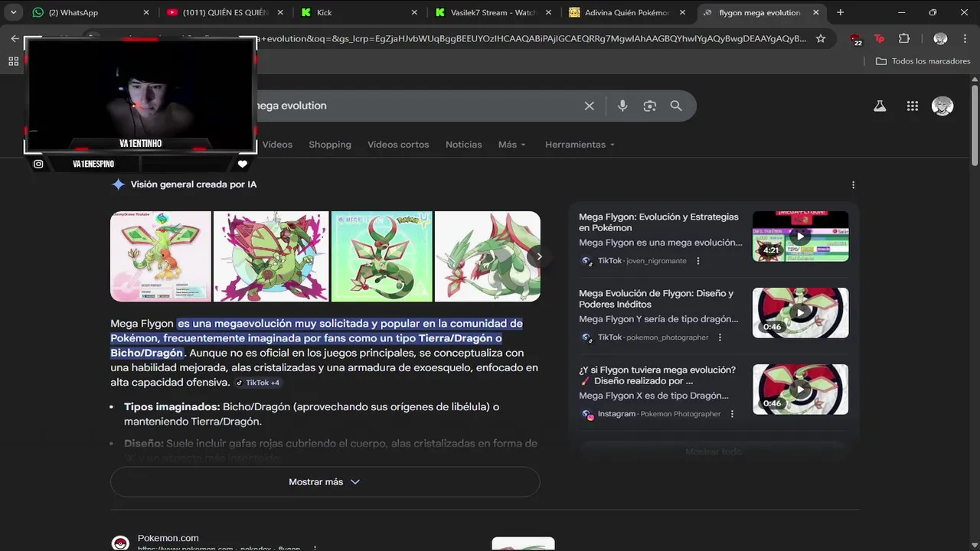The width and height of the screenshot is (980, 551).
Task: Open the green card-style Mega Flygon image
Action: pyautogui.click(x=382, y=256)
